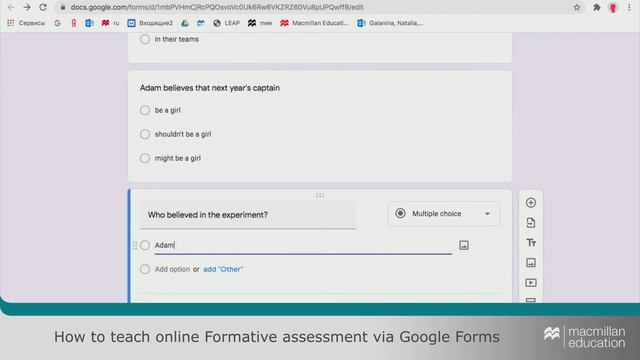Bookmark this page with the star icon

click(577, 7)
